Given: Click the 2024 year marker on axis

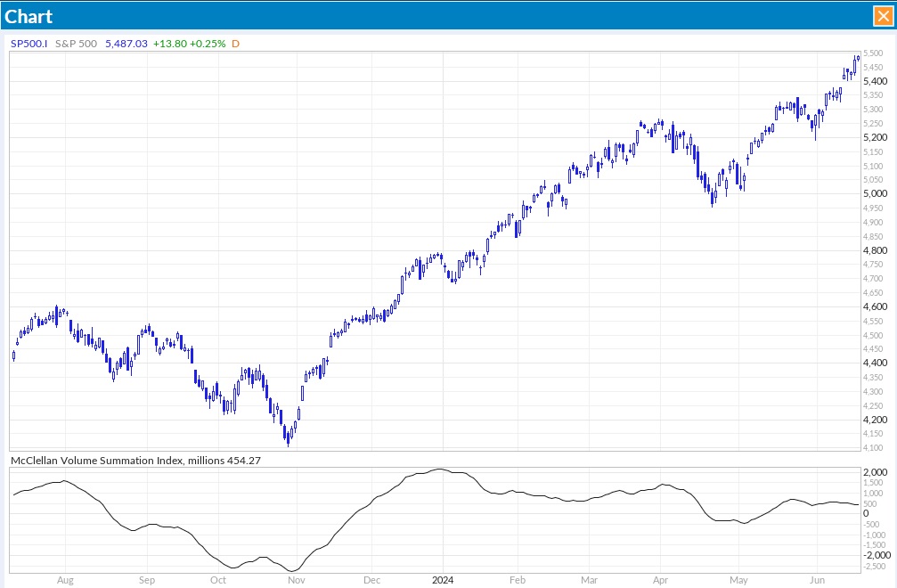Looking at the screenshot, I should pos(443,580).
